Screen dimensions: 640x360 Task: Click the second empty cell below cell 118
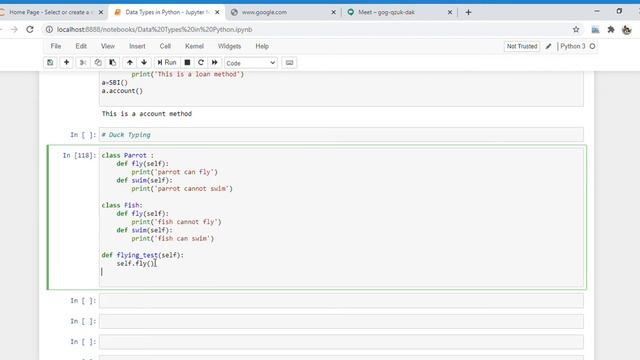tap(341, 321)
